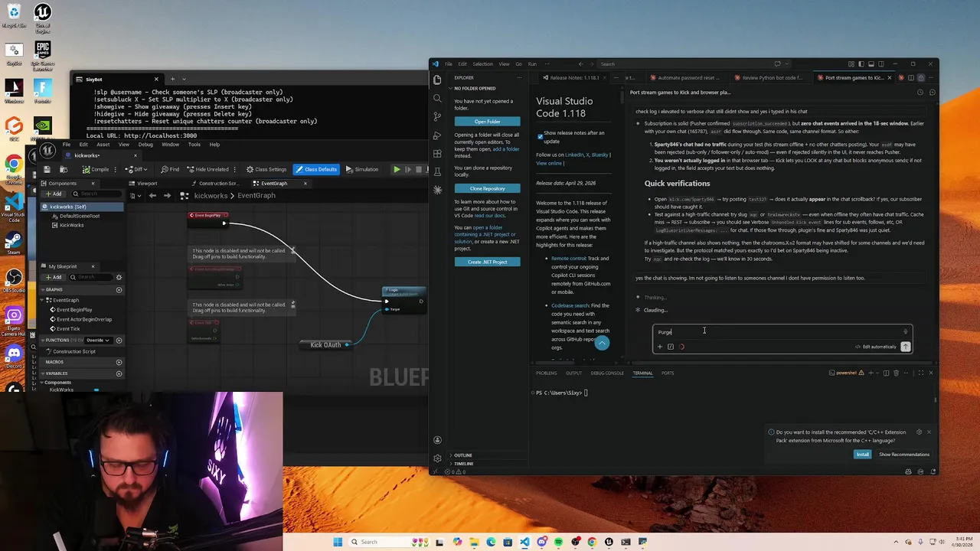This screenshot has height=551, width=980.
Task: Open Run and Debug view in VS Code
Action: [x=437, y=135]
